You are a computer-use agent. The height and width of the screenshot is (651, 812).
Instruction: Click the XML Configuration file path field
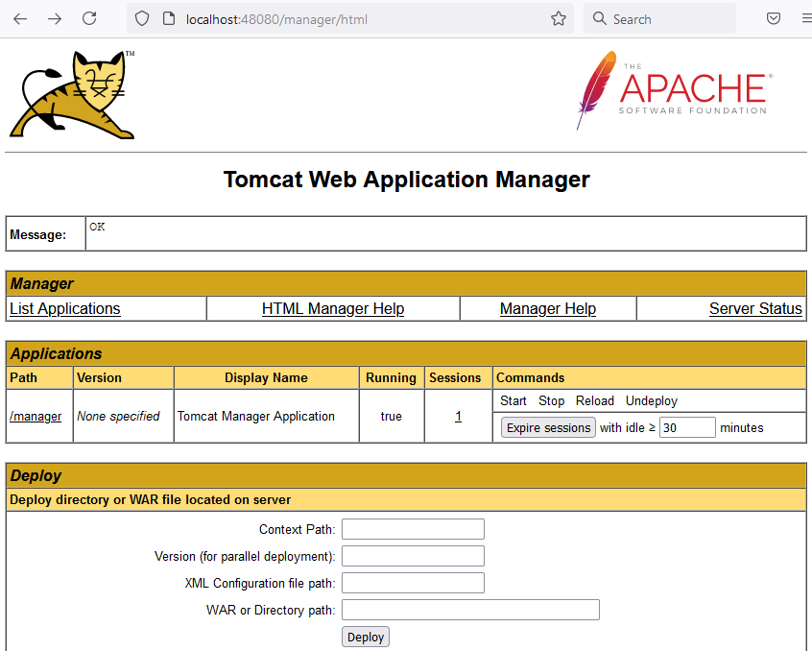(x=413, y=583)
